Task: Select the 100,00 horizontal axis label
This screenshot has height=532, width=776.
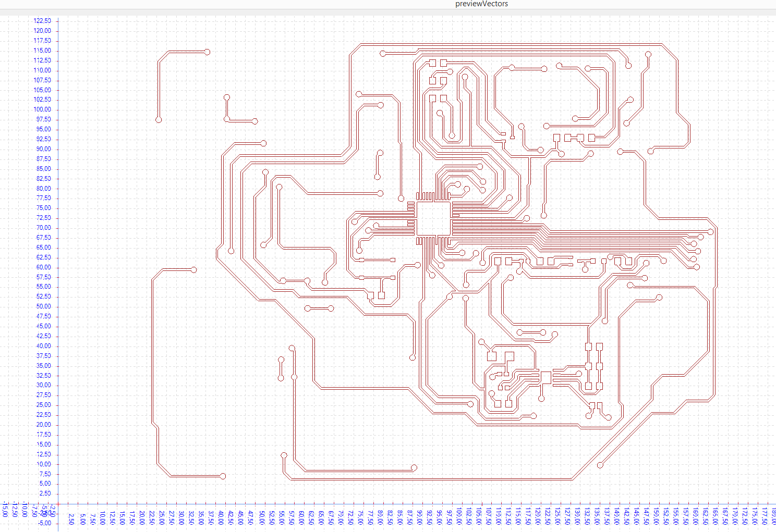Action: coord(459,516)
